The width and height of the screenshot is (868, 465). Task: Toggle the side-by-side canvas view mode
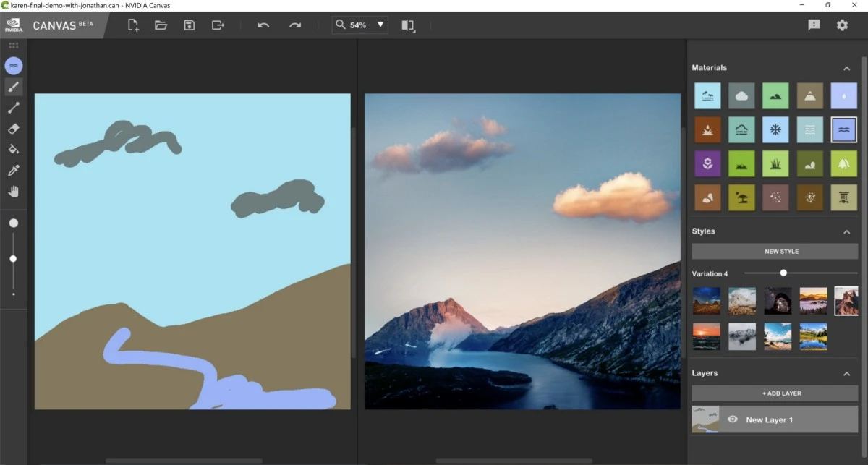click(408, 25)
